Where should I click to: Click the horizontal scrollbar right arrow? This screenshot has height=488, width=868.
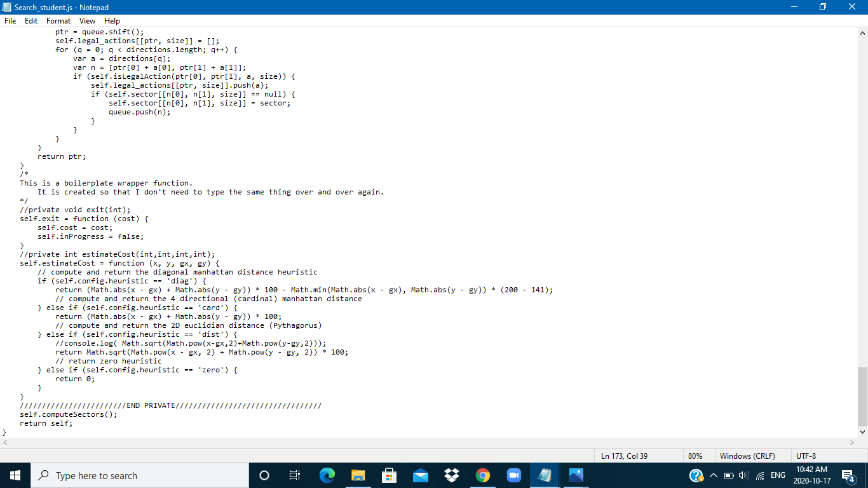point(852,442)
